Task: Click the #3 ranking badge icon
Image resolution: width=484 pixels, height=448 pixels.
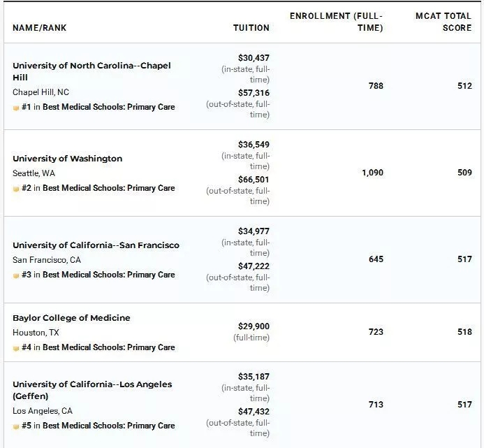Action: (16, 275)
